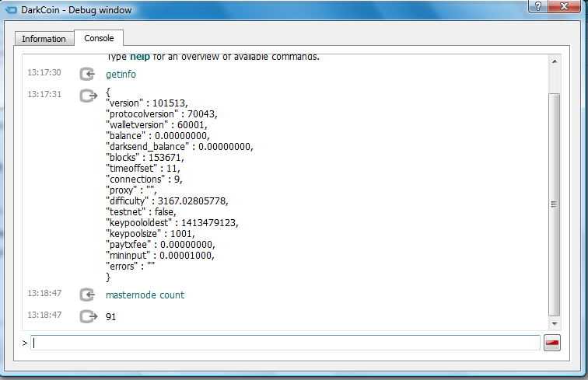Click the "darksend_balance" line
Image resolution: width=588 pixels, height=380 pixels.
click(180, 147)
